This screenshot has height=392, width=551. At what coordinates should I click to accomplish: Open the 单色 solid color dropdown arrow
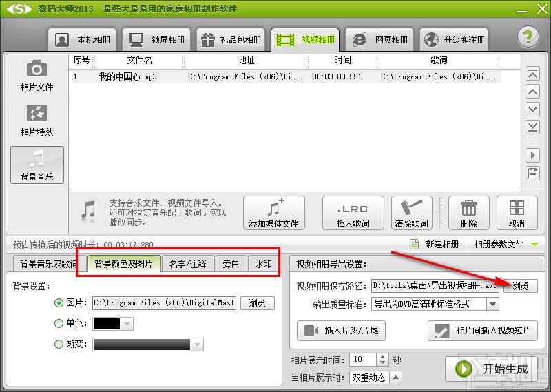pyautogui.click(x=127, y=324)
